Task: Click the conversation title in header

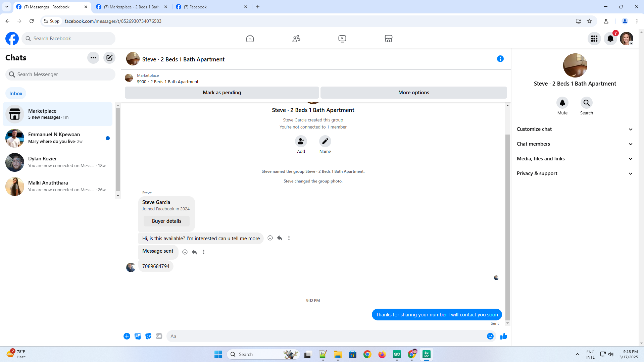Action: point(183,59)
